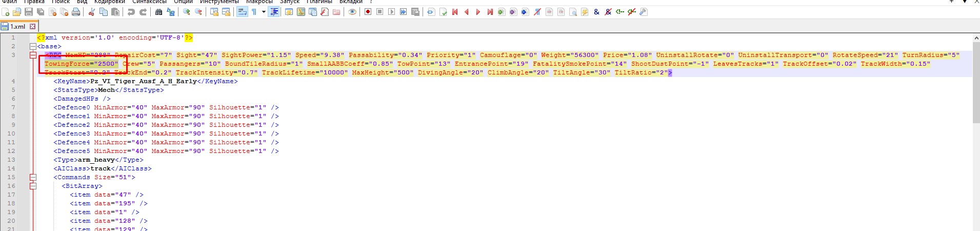Viewport: 980px width, 231px height.
Task: Close the 1.xml tab
Action: [x=33, y=27]
